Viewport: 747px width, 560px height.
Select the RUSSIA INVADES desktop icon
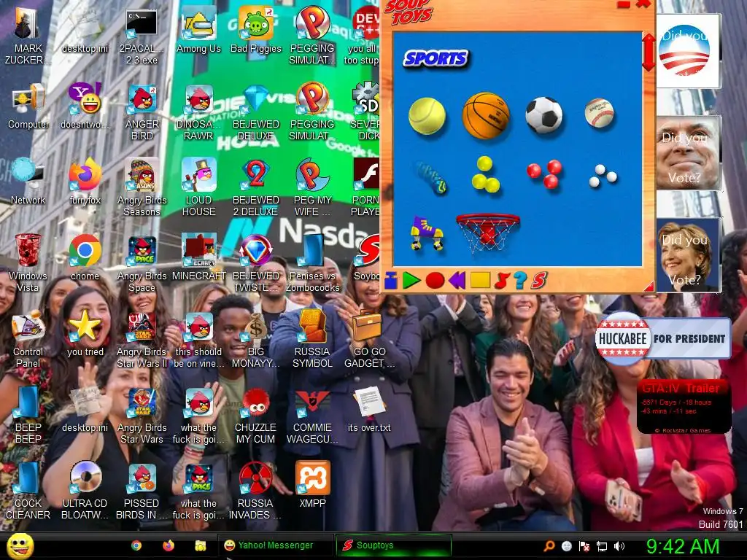[x=256, y=491]
